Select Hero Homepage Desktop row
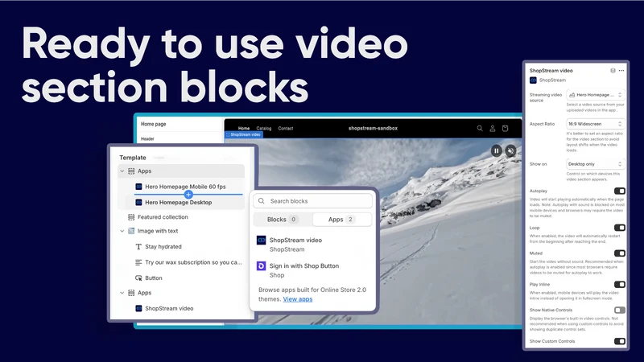The height and width of the screenshot is (362, 644). coord(184,203)
